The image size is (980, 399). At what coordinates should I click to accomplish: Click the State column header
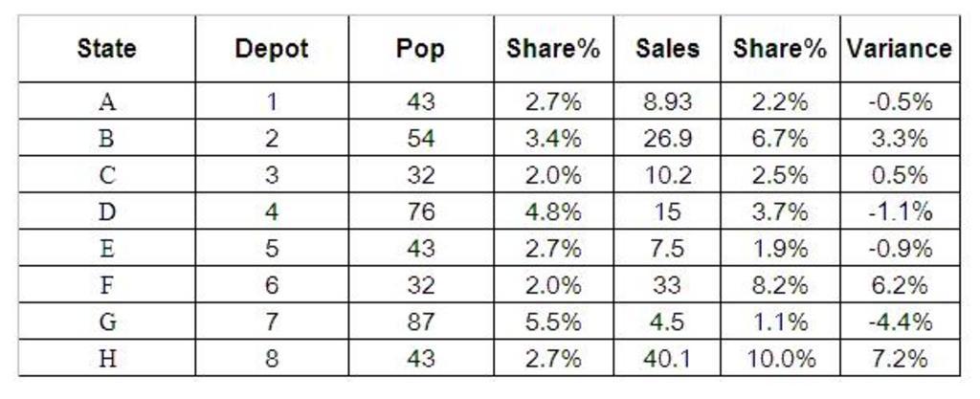[x=107, y=49]
